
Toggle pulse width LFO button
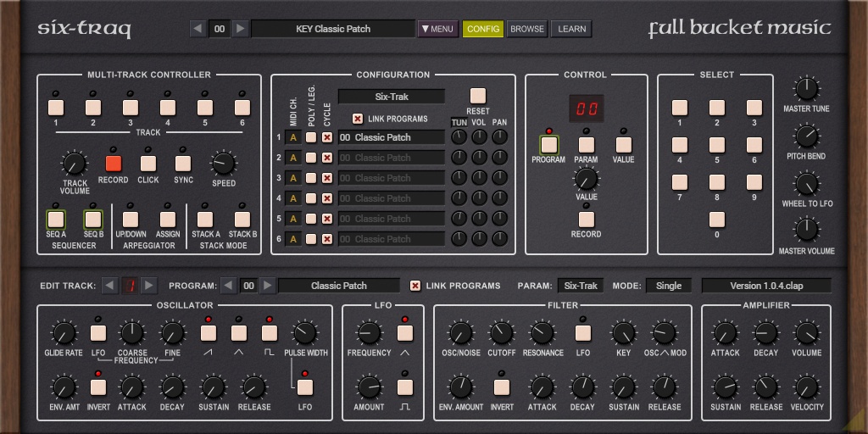click(x=305, y=387)
